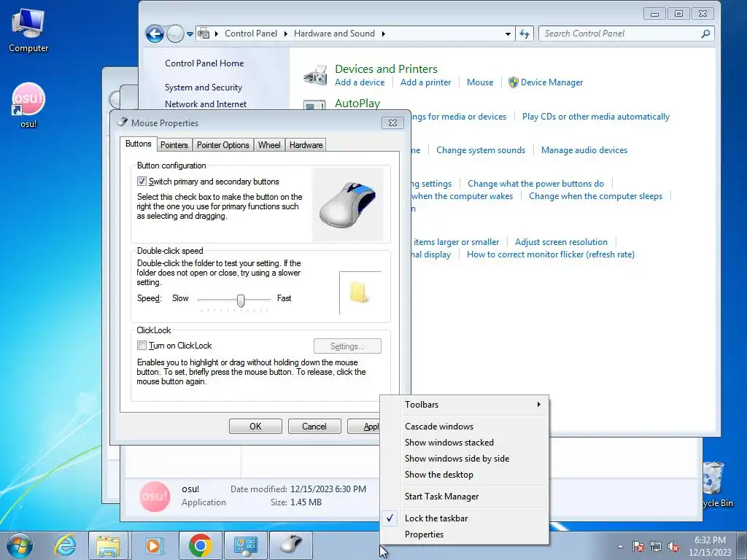Click the muted volume tray icon
Image resolution: width=747 pixels, height=560 pixels.
click(x=673, y=546)
